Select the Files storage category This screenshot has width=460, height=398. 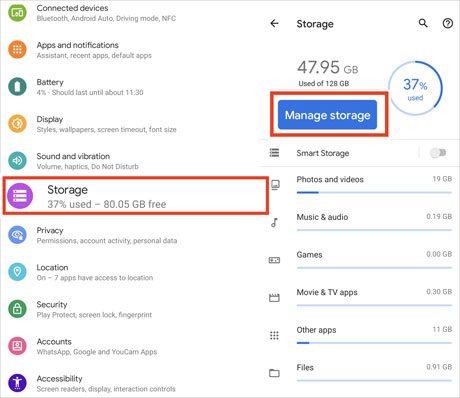point(360,373)
